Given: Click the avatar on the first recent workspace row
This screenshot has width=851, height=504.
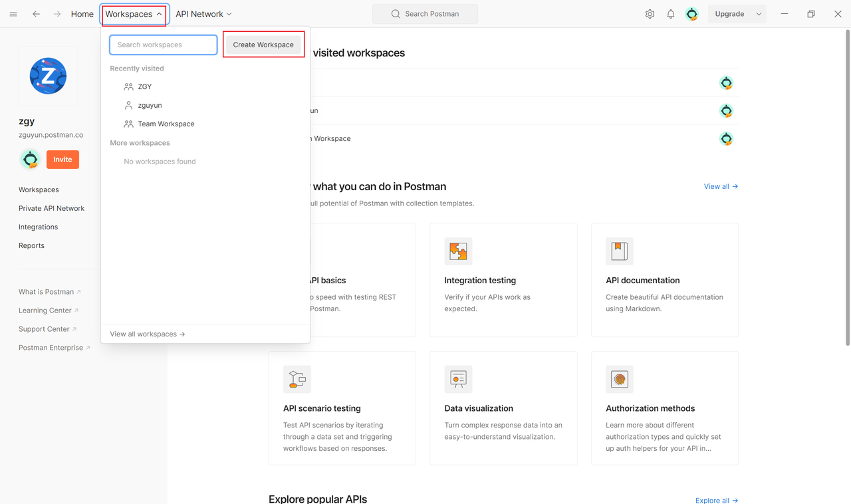Looking at the screenshot, I should 726,83.
